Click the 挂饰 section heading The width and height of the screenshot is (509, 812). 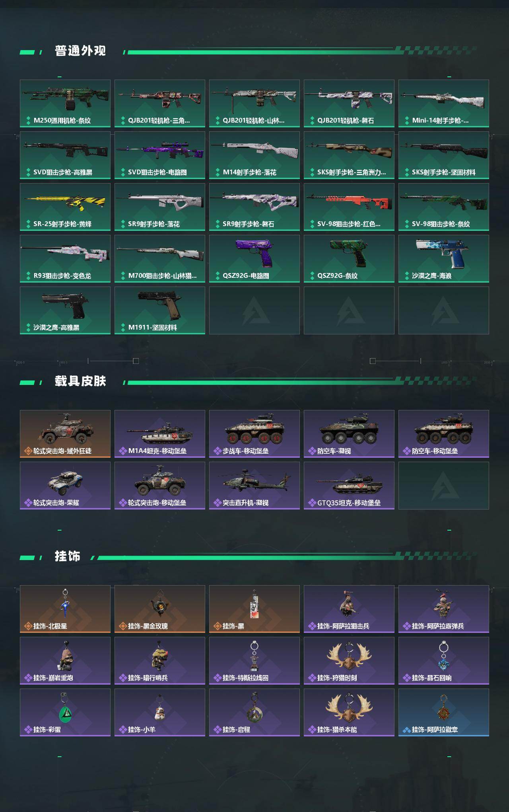point(68,556)
